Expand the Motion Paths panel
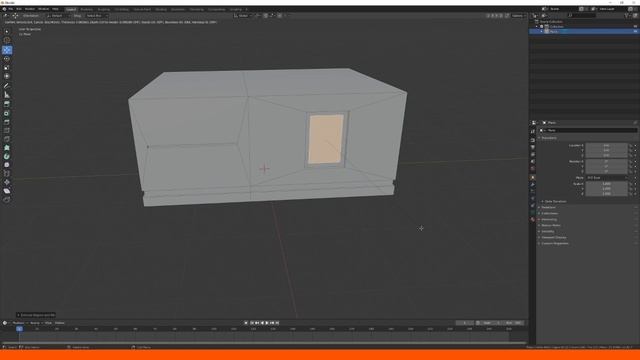This screenshot has width=640, height=360. (x=551, y=225)
